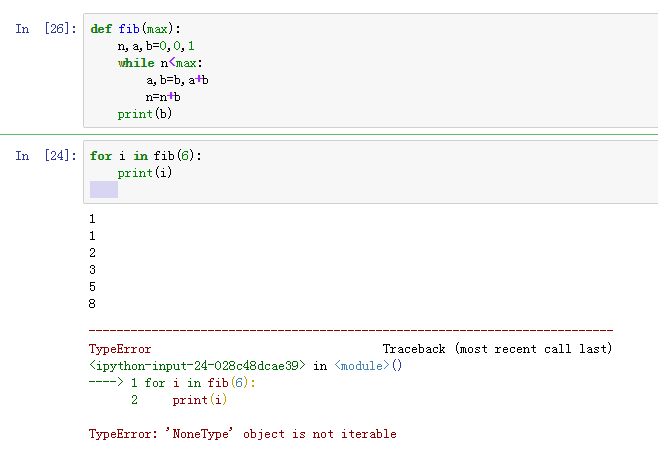658x455 pixels.
Task: Click "Traceback (most recent call last)" text
Action: [497, 349]
